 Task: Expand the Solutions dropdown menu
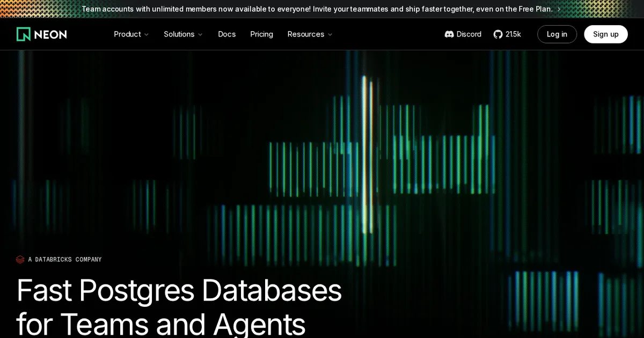(x=184, y=34)
